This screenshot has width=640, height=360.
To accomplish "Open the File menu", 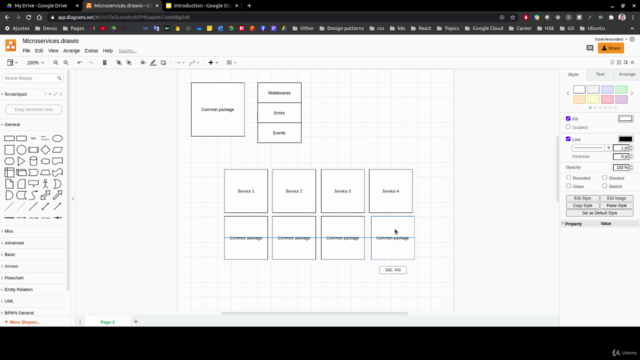I will click(26, 51).
